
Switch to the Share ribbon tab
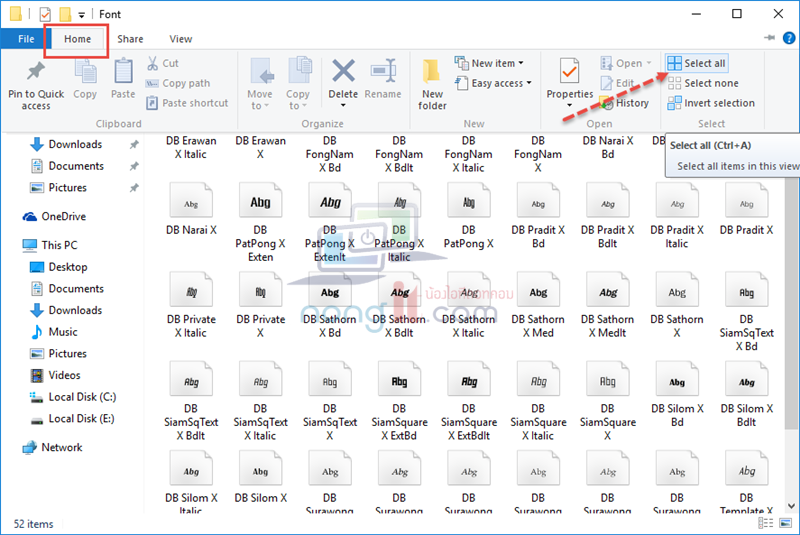(130, 39)
